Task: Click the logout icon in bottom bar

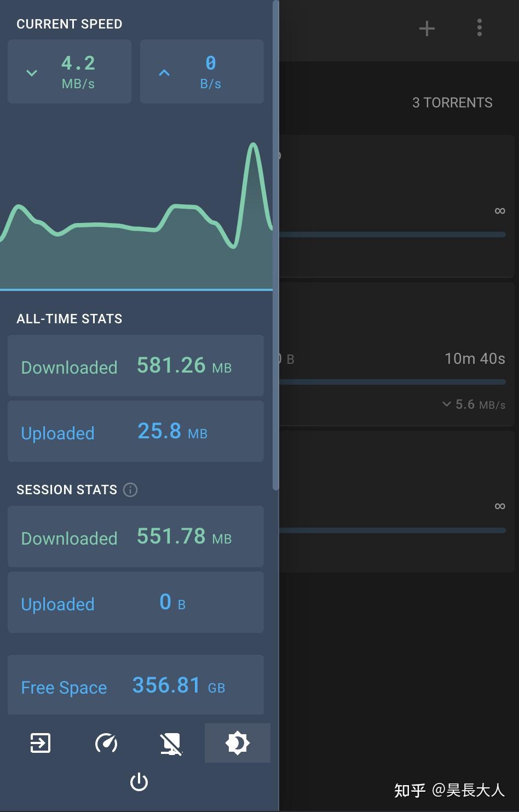Action: click(x=41, y=743)
